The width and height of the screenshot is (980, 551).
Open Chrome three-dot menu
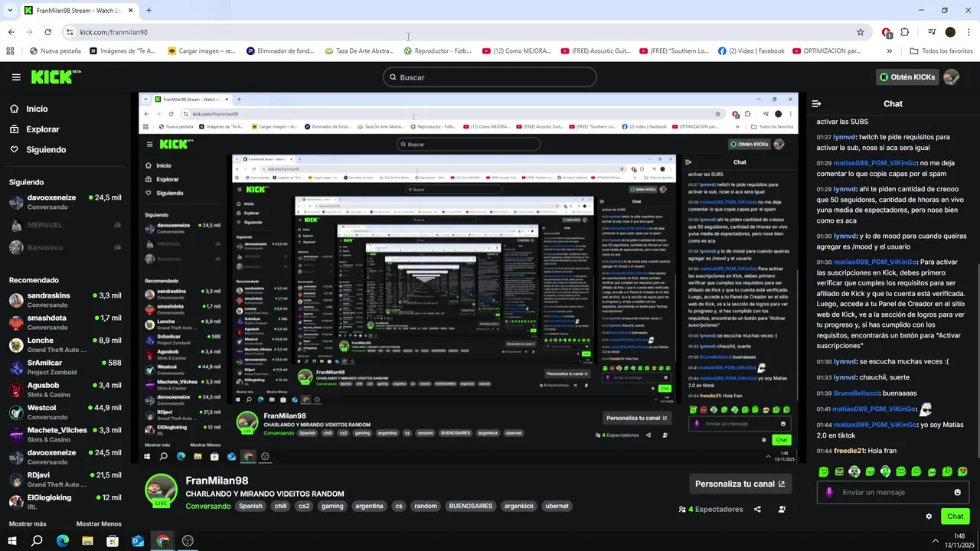[969, 32]
